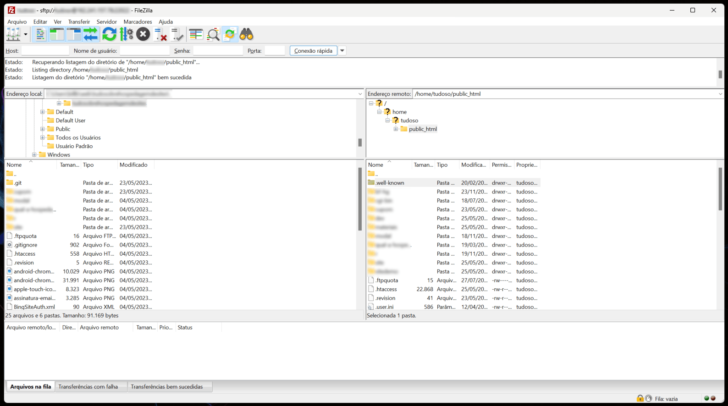Collapse the remote root / node

[x=371, y=103]
